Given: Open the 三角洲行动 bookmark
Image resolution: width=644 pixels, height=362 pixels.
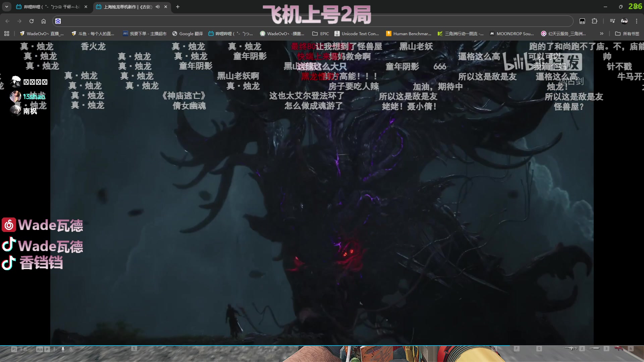Looking at the screenshot, I should tap(461, 34).
